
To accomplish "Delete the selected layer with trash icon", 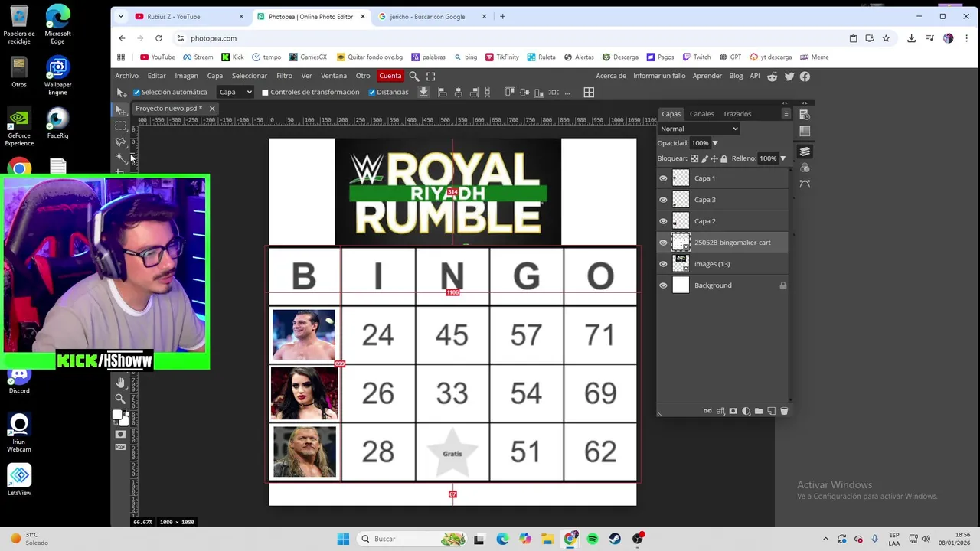I will pos(784,411).
